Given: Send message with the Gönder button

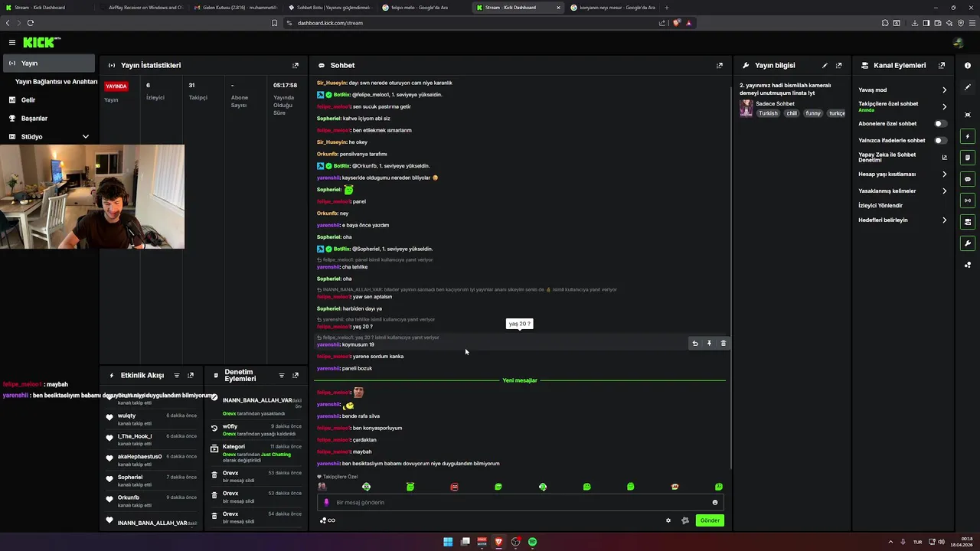Looking at the screenshot, I should (710, 520).
